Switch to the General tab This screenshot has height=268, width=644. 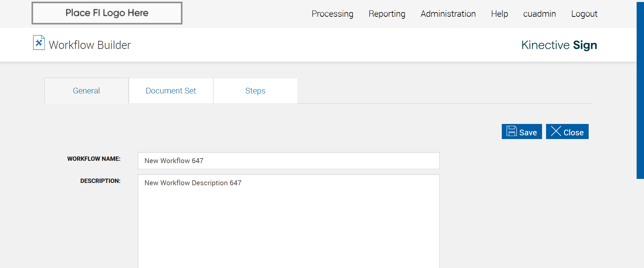tap(86, 91)
